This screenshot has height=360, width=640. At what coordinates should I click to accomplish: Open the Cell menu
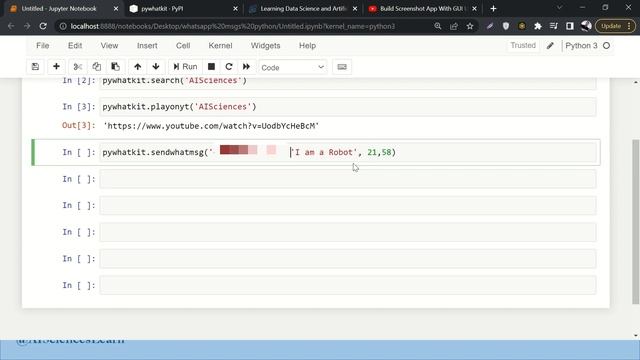(x=183, y=46)
